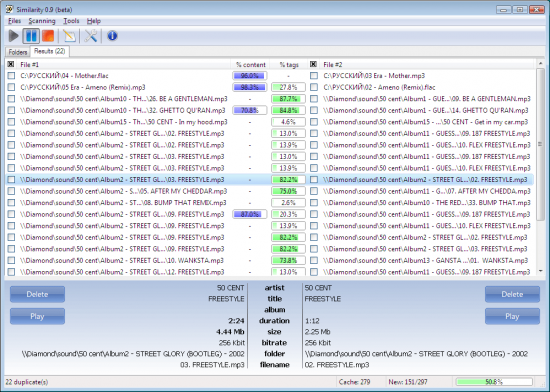Select the Results (22) tab

pos(49,51)
